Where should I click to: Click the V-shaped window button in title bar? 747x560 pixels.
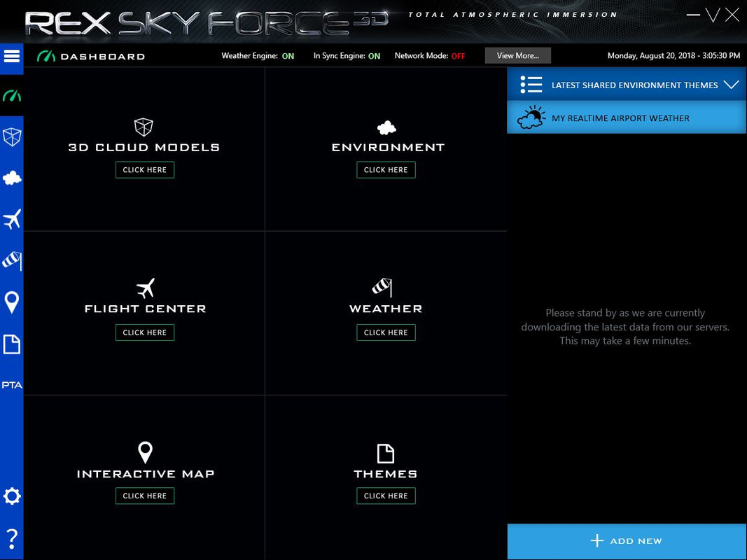pos(713,15)
